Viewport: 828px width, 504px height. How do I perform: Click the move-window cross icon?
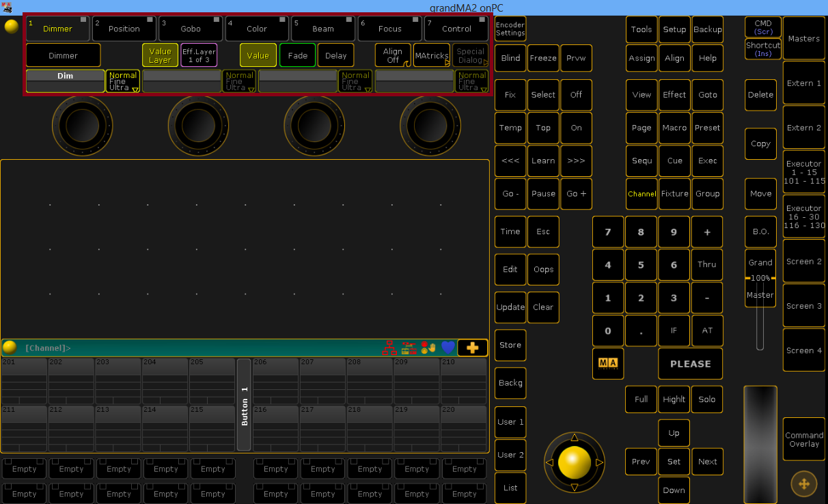coord(804,484)
